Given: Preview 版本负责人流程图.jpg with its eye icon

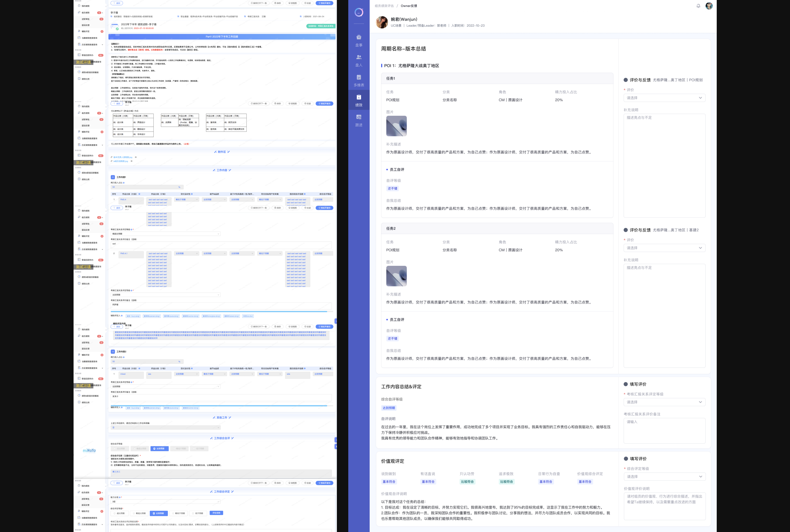Looking at the screenshot, I should click(136, 157).
